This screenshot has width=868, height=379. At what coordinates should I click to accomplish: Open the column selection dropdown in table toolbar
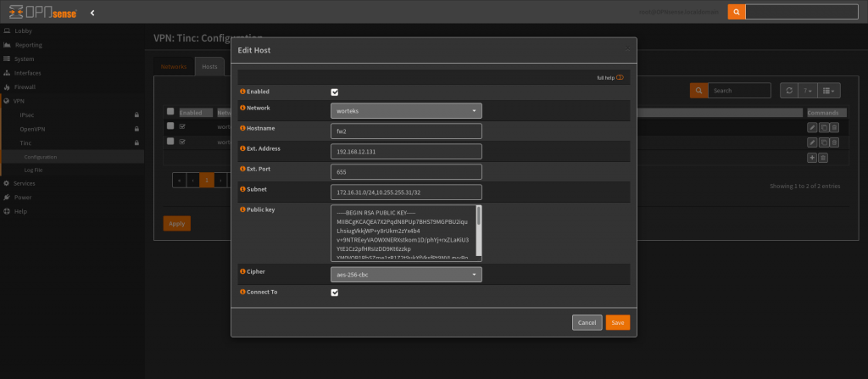click(829, 90)
